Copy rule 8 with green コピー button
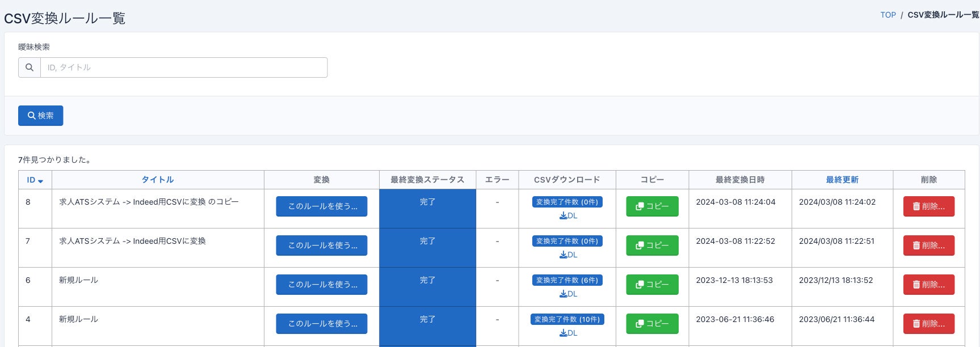 click(x=652, y=206)
